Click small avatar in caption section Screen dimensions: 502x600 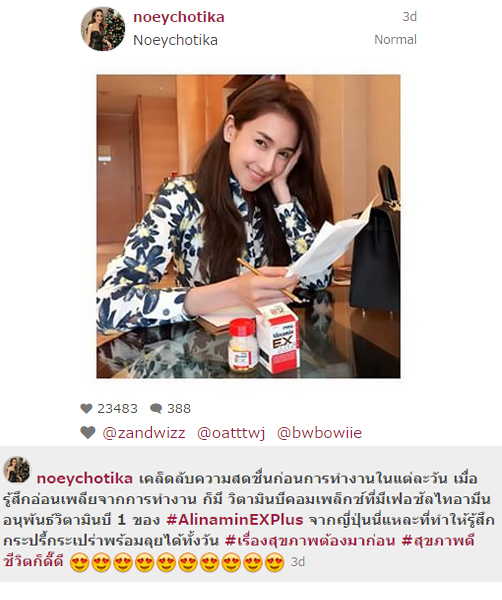click(16, 470)
